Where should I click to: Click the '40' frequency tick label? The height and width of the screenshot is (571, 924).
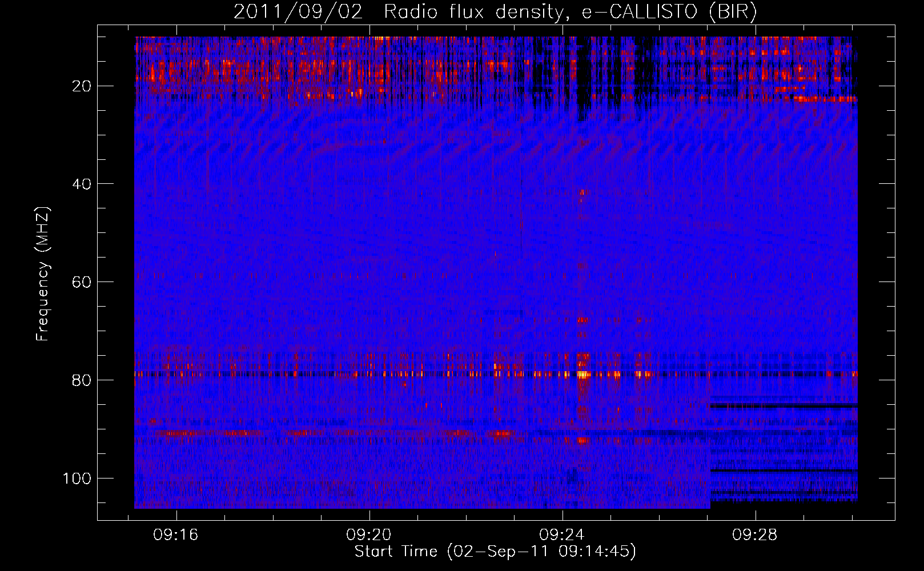point(82,184)
